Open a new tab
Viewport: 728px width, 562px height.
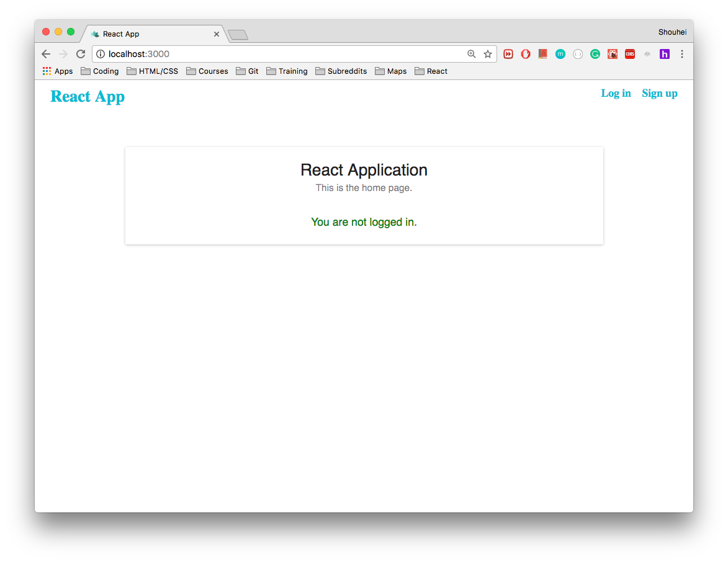(x=238, y=35)
